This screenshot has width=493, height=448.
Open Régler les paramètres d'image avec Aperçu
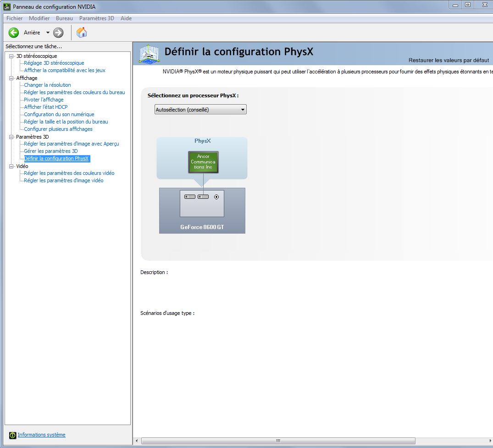(72, 144)
